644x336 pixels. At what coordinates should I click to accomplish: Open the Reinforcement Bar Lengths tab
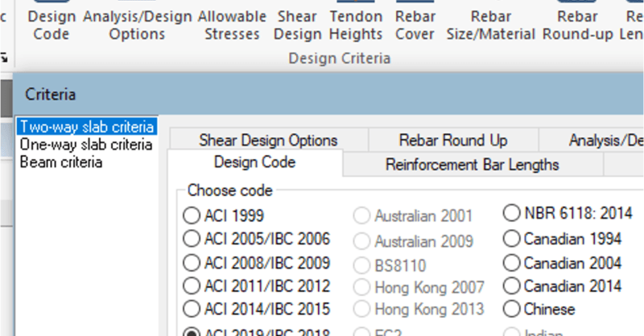tap(472, 164)
